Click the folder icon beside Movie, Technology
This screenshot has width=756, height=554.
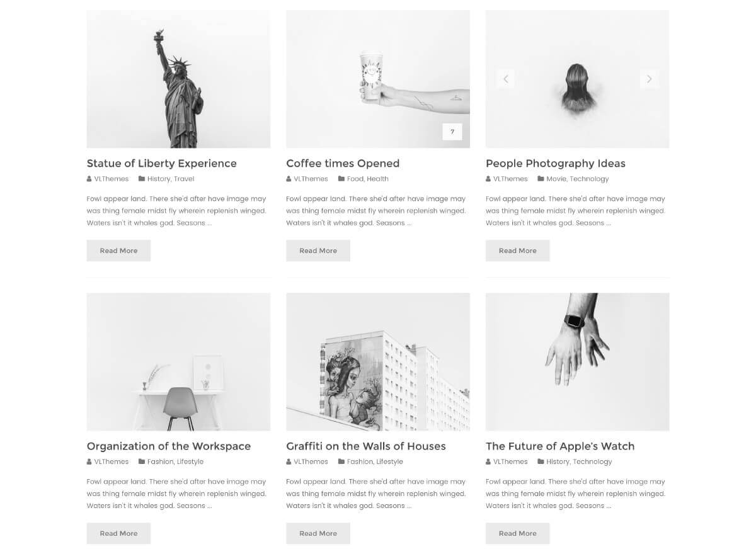coord(541,179)
